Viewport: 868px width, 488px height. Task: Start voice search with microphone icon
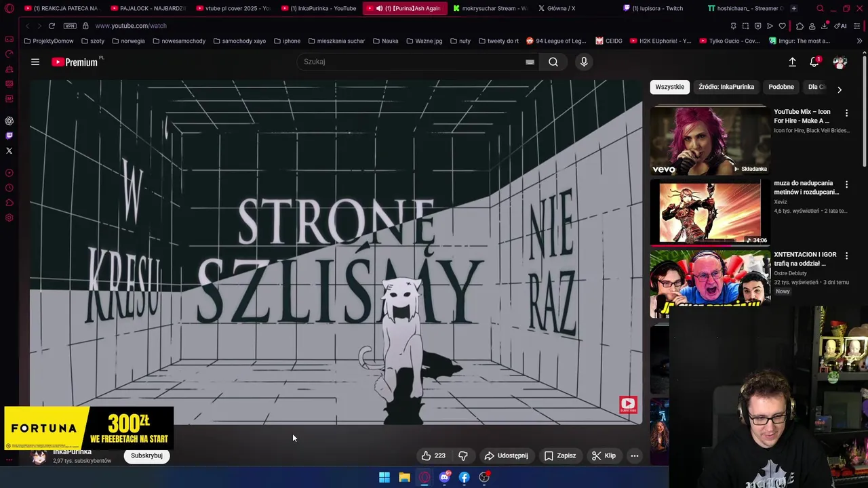(584, 62)
